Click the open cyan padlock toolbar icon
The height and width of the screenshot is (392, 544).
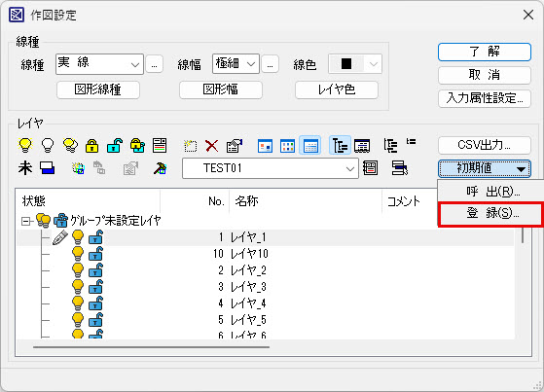115,146
